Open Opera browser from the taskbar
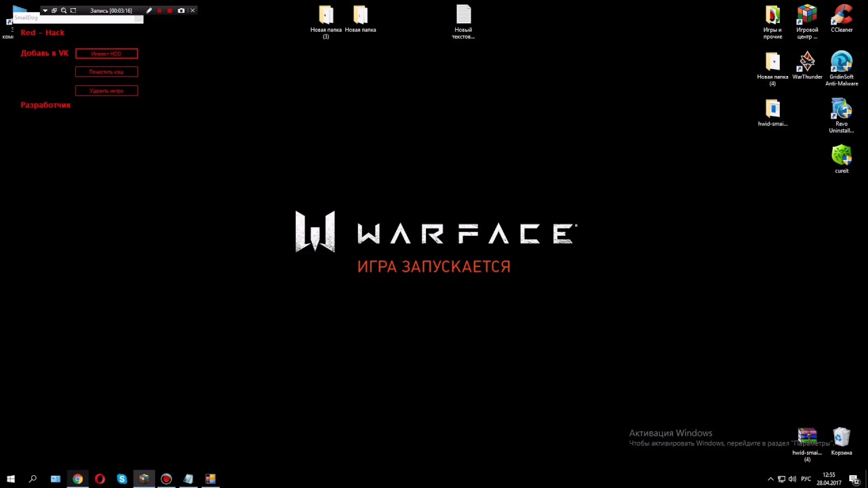868x488 pixels. point(100,479)
